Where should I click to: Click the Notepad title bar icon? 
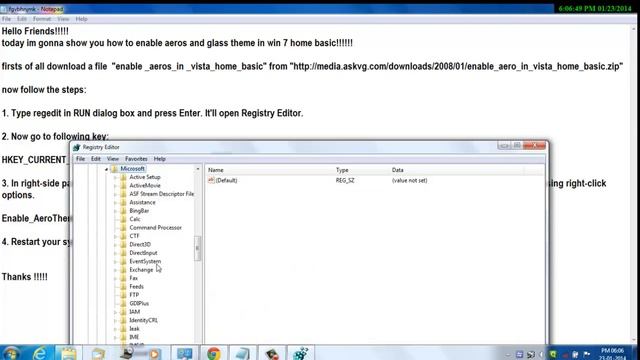tap(4, 9)
